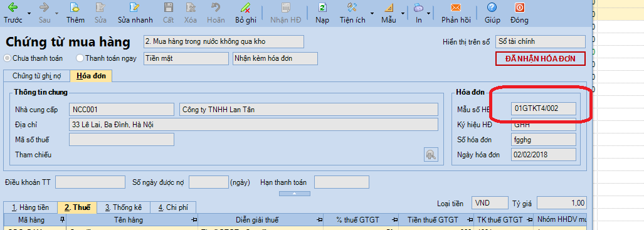644x230 pixels.
Task: Toggle the pin icon in Diễn giải thuế header
Action: (319, 220)
